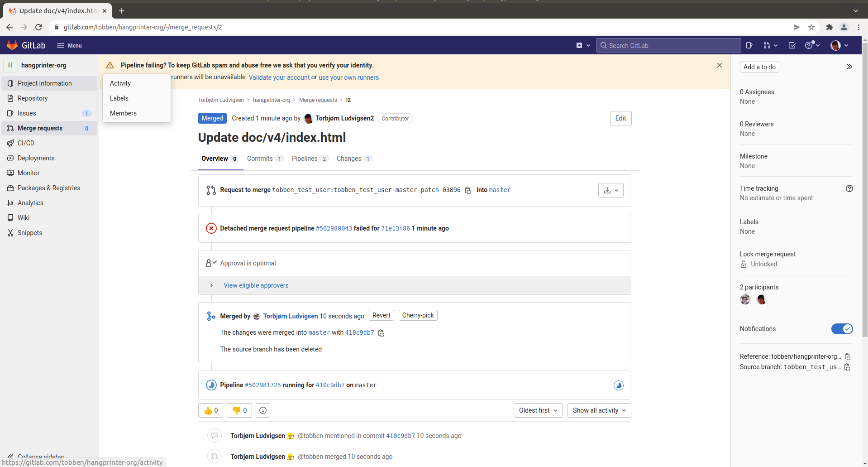Toggle the Notifications switch off

coord(841,329)
